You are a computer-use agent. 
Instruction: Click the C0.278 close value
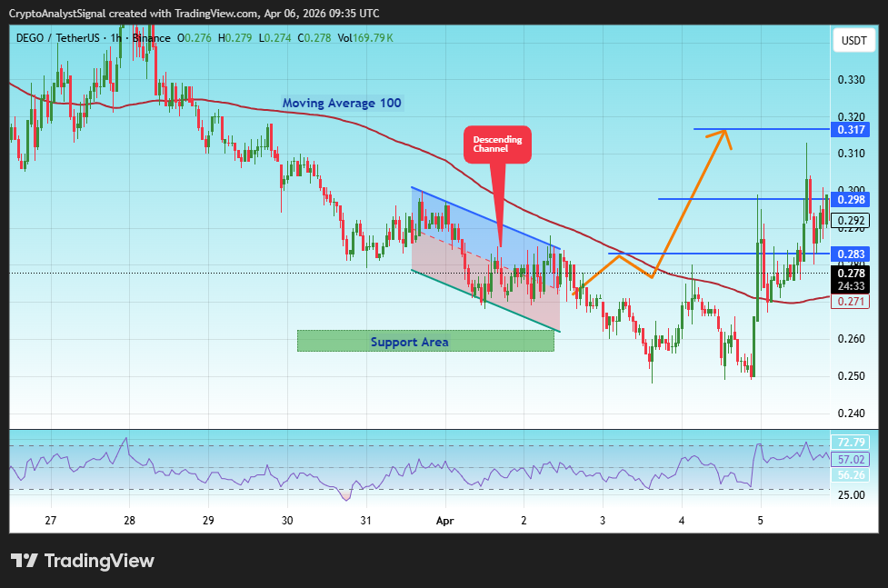314,38
